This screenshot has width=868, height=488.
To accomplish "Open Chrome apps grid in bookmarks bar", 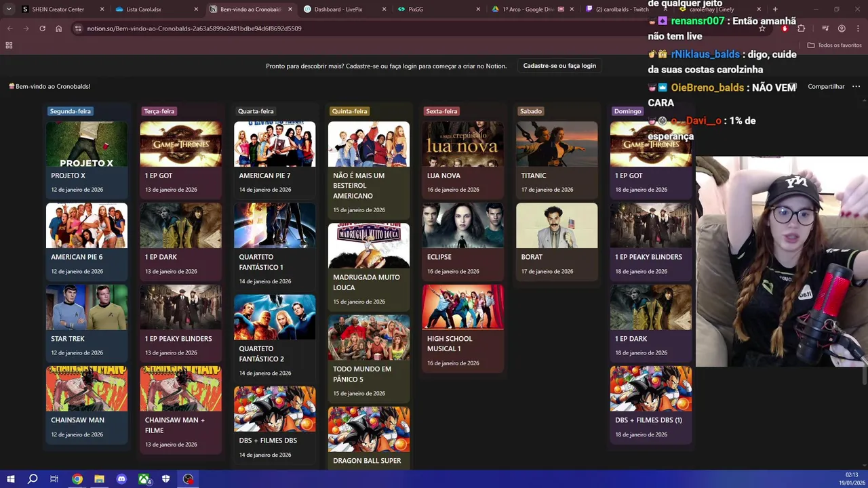I will [x=9, y=45].
